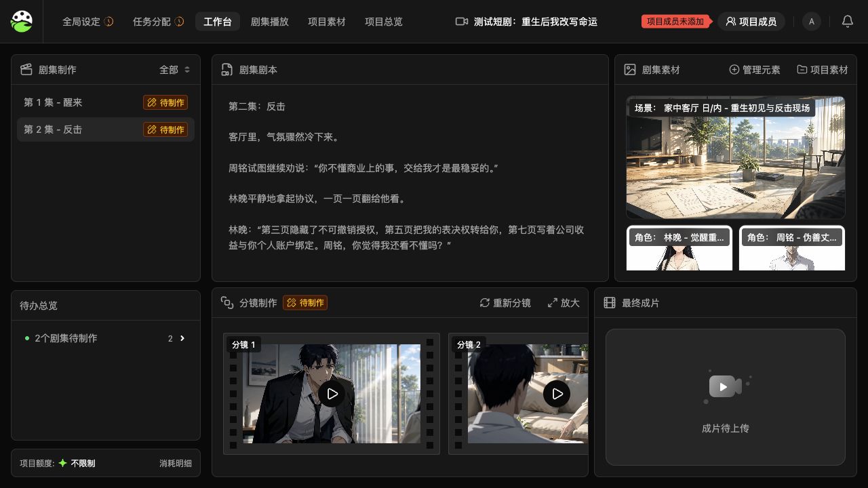Open the 消耗明细 link
This screenshot has height=488, width=868.
[x=176, y=464]
